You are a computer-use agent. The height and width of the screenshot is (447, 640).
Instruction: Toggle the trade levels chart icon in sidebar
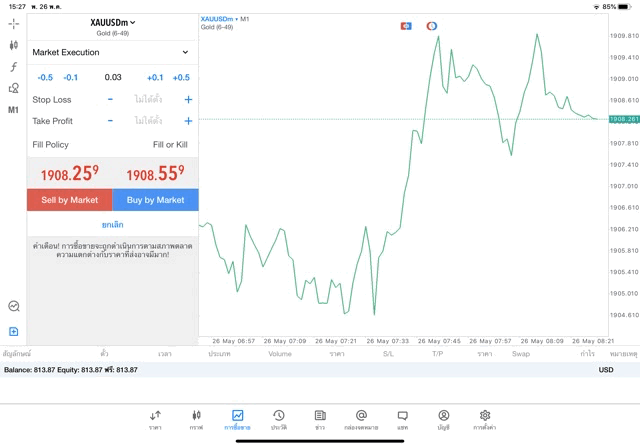tap(14, 306)
